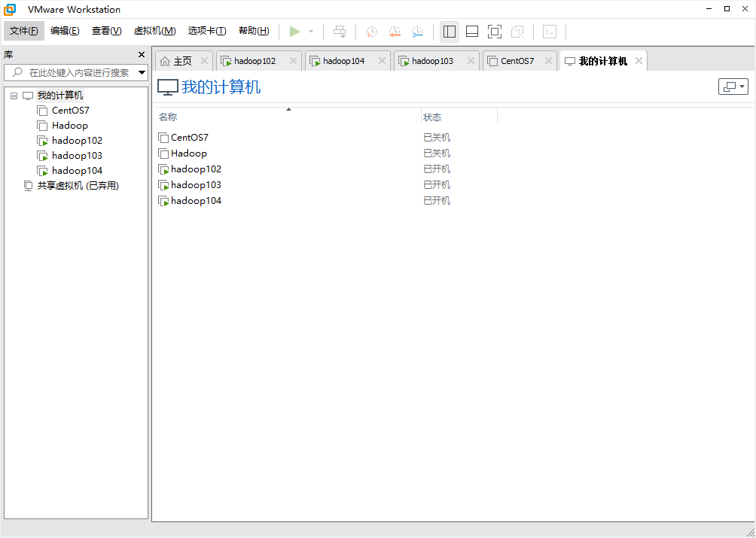The height and width of the screenshot is (538, 756).
Task: Open the 虚拟机(M) menu
Action: (x=154, y=31)
